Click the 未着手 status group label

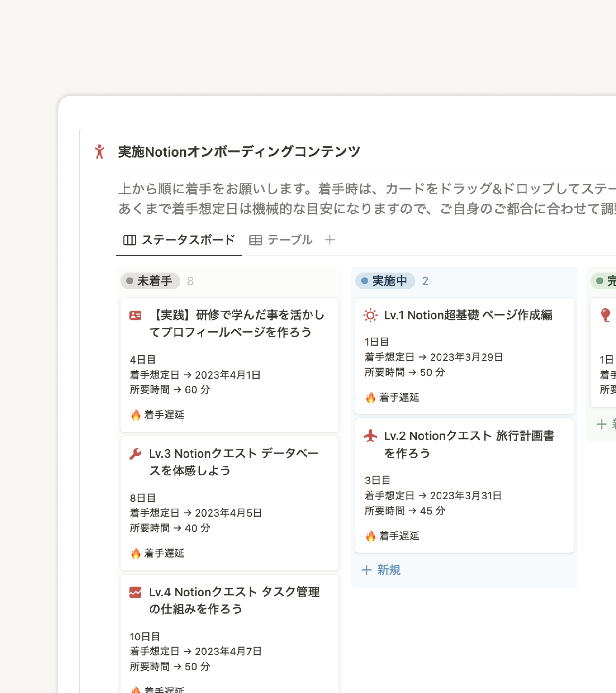coord(150,281)
